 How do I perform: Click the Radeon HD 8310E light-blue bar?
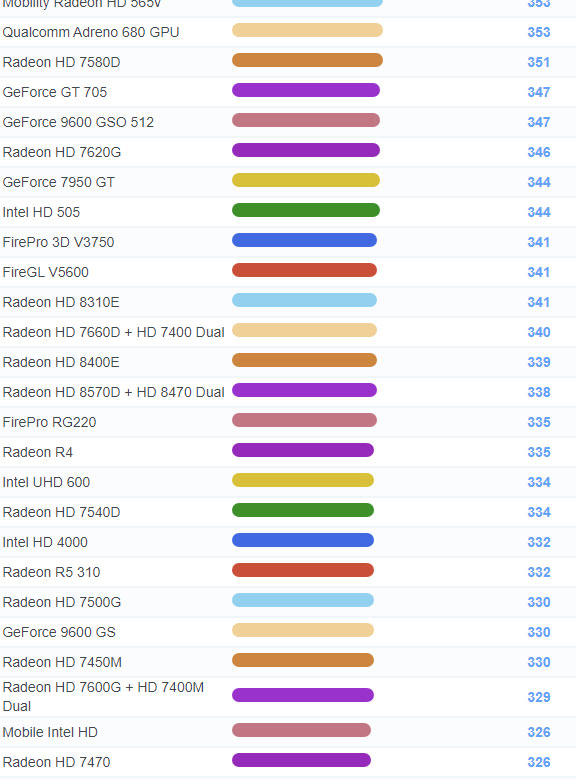(304, 300)
